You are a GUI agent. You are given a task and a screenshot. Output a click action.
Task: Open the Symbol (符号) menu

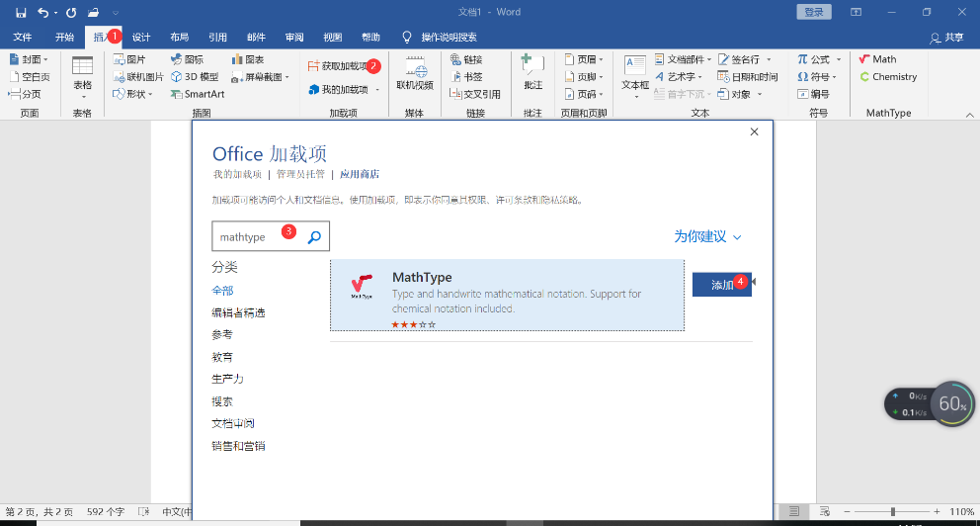tap(817, 77)
